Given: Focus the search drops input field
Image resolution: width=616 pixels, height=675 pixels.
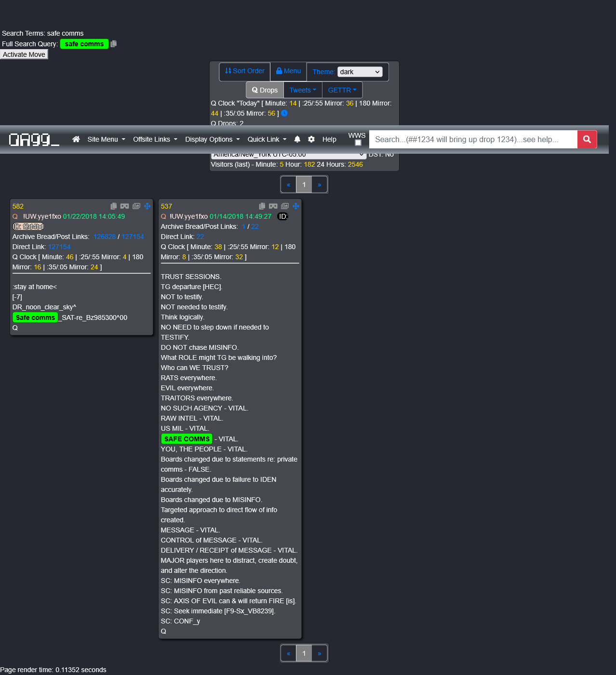Looking at the screenshot, I should click(473, 139).
